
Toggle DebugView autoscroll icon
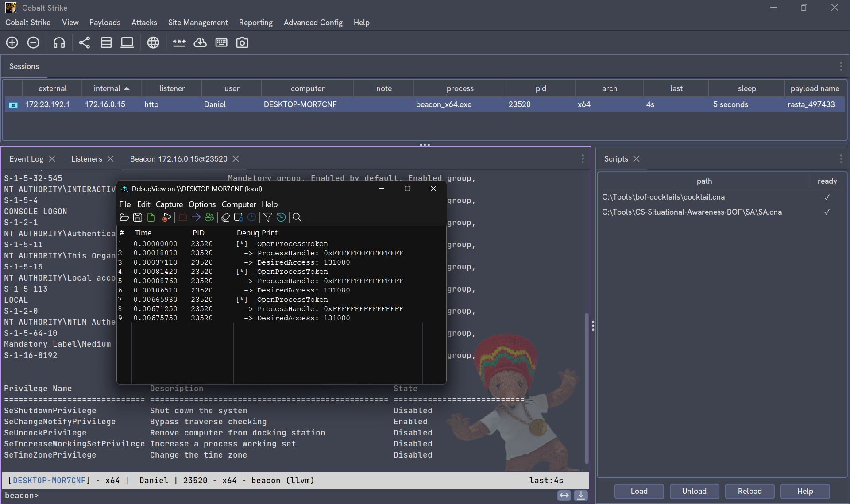[x=239, y=217]
